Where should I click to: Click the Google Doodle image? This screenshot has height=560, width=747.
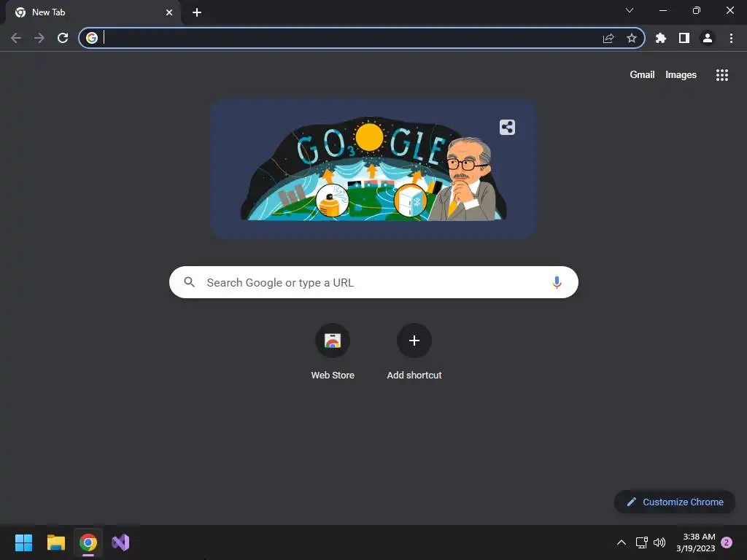tap(374, 169)
